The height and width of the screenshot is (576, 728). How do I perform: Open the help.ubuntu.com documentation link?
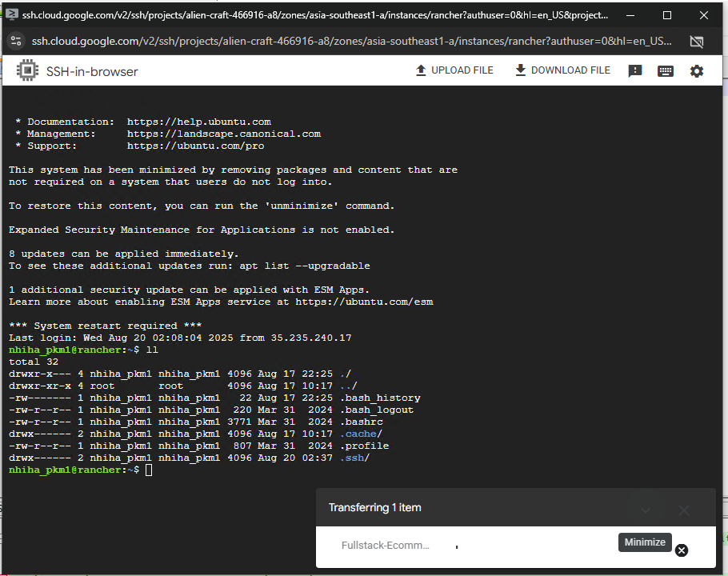(x=198, y=122)
